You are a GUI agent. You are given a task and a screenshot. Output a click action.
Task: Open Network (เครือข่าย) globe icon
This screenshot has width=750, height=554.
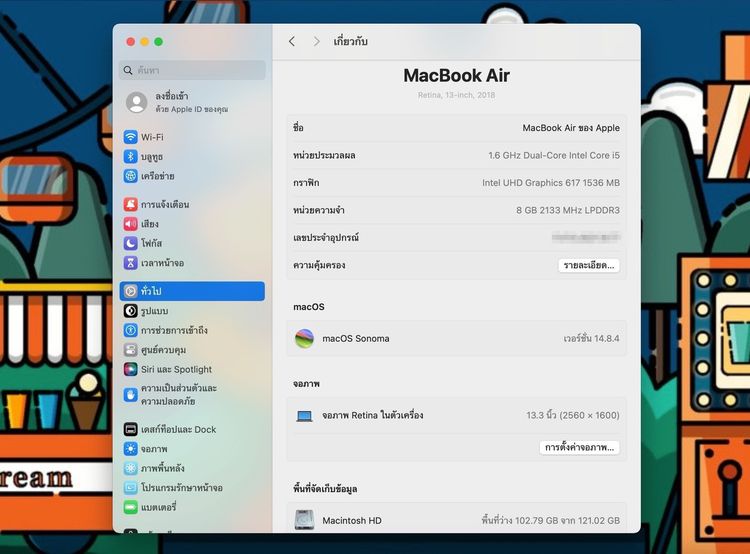(x=131, y=176)
